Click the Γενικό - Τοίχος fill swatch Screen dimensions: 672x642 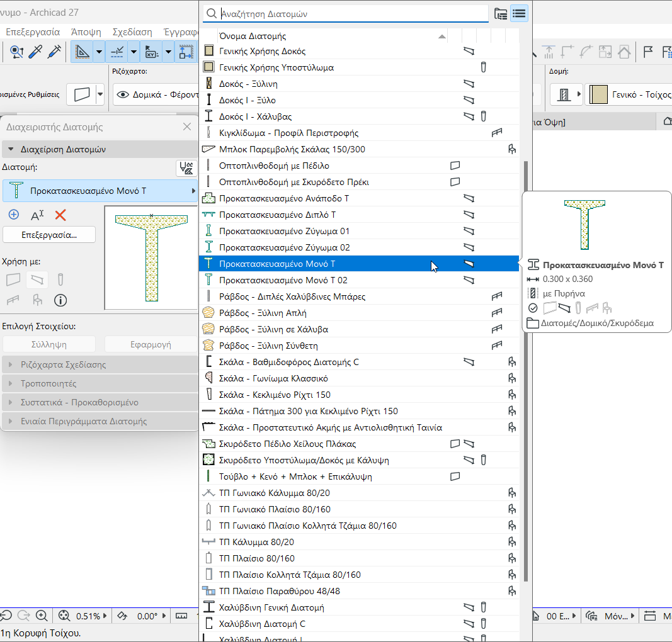pyautogui.click(x=598, y=94)
